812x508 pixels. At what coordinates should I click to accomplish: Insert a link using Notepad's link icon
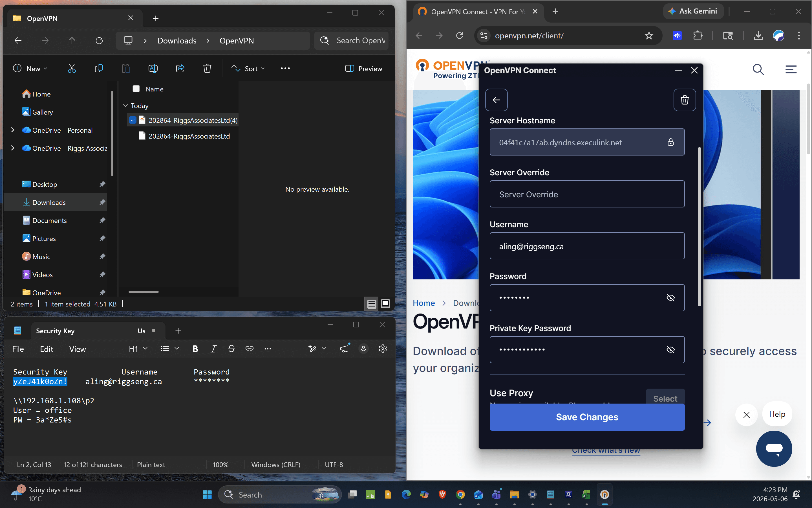coord(249,349)
